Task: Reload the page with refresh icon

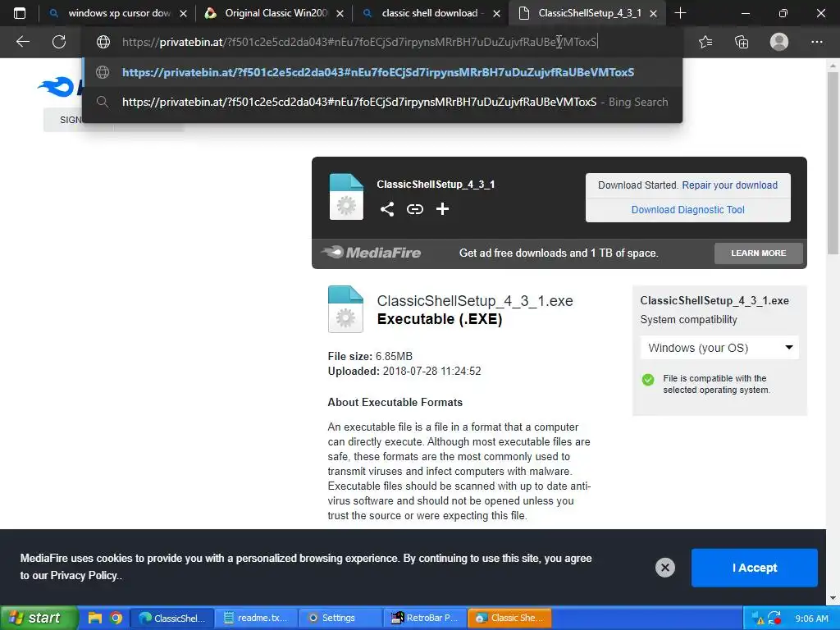Action: (59, 42)
